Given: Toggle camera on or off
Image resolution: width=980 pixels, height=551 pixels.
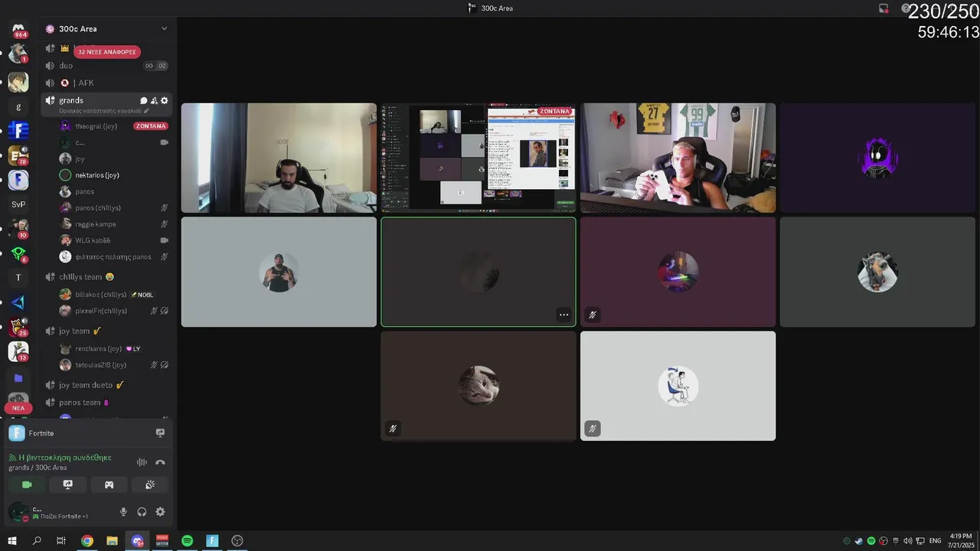Looking at the screenshot, I should pyautogui.click(x=27, y=484).
